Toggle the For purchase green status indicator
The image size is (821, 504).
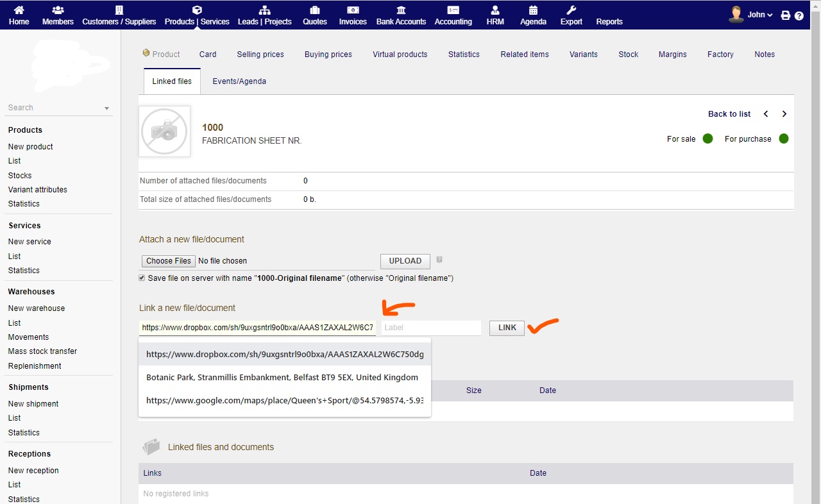(783, 139)
